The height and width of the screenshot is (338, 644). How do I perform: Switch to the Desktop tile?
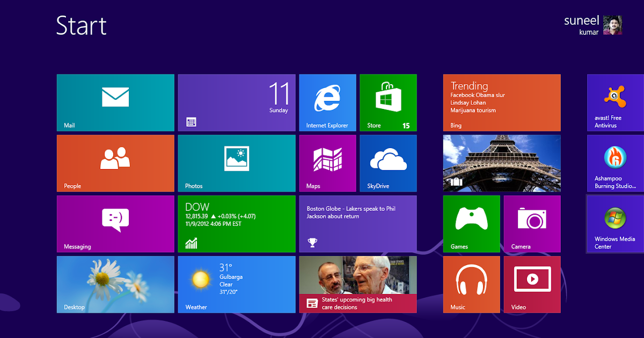[115, 284]
